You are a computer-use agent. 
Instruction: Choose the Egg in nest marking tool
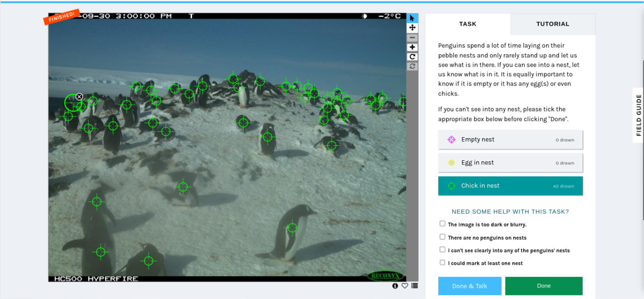pos(510,163)
